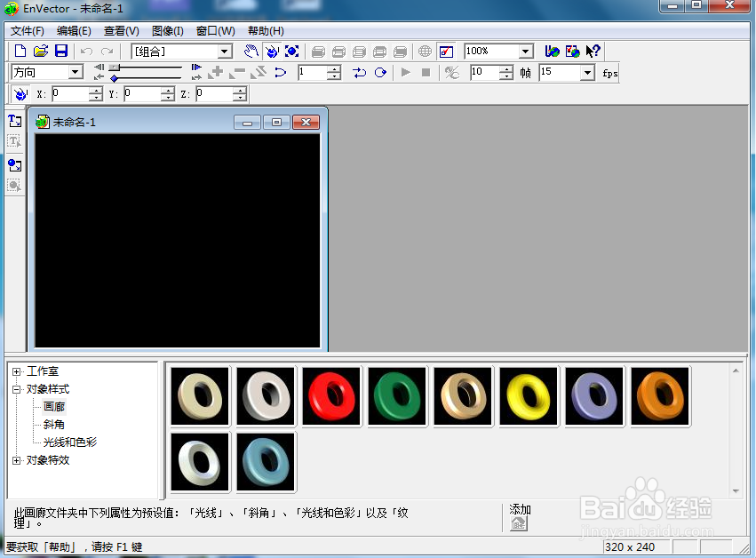
Task: Toggle the ping-pong animation icon
Action: pos(359,72)
